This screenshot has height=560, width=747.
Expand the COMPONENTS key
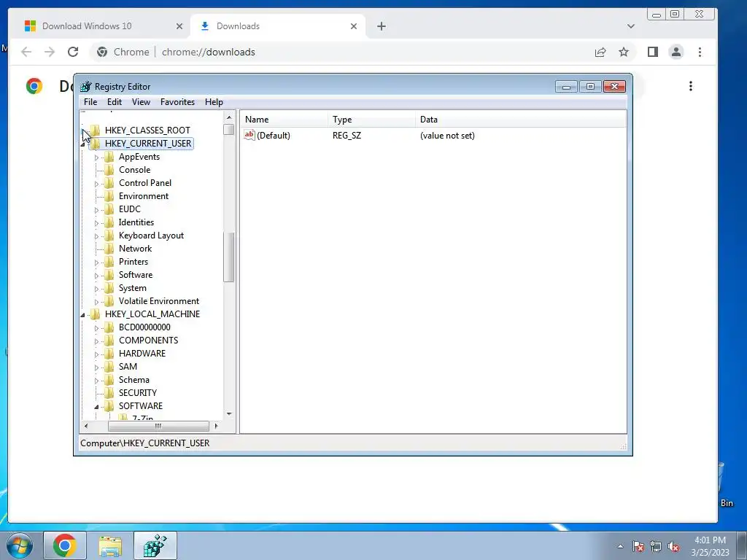(96, 341)
